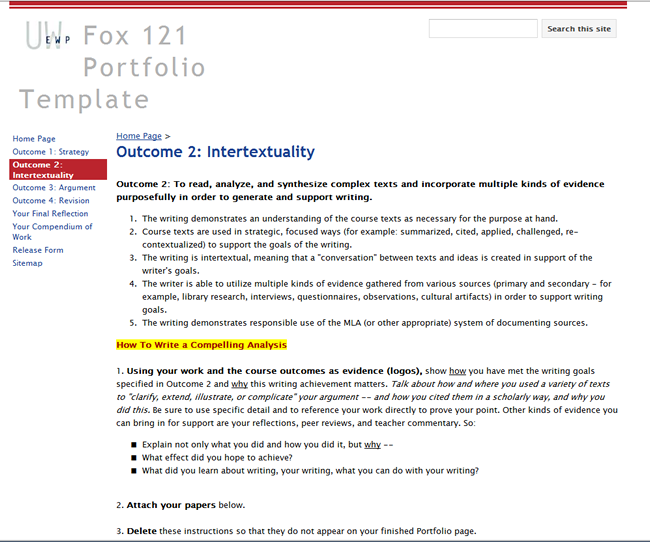Open Your Final Reflection in the sidebar

point(50,213)
